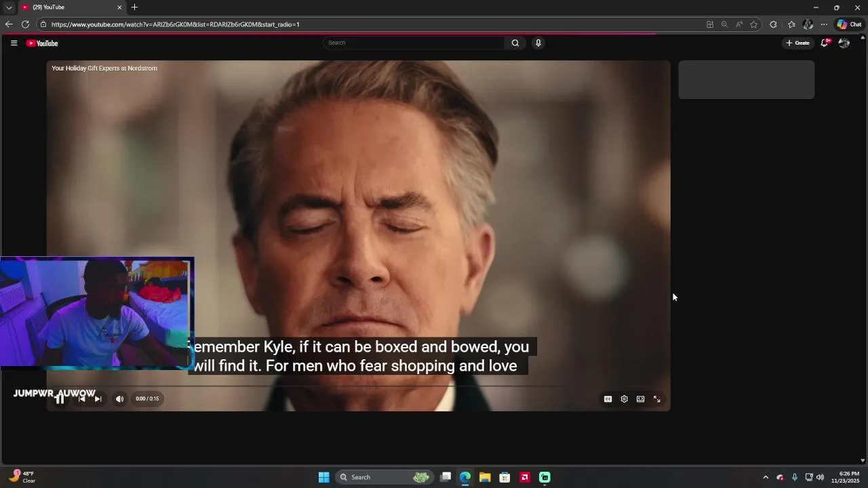Select the '(29) YouTube' browser tab

point(71,7)
